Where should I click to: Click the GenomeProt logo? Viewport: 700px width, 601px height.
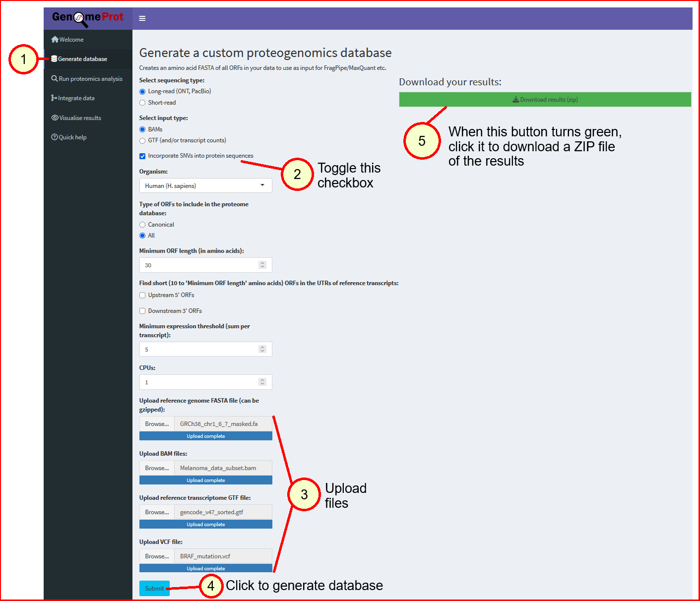[x=88, y=18]
